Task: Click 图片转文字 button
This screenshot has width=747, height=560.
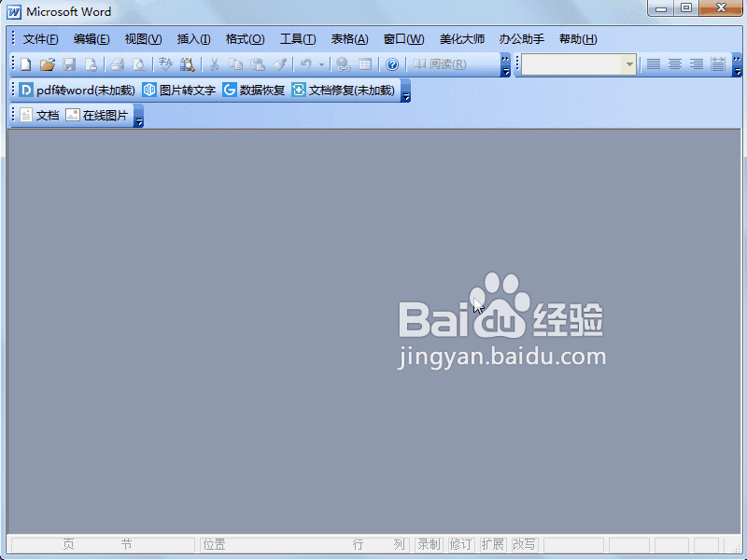Action: [179, 90]
